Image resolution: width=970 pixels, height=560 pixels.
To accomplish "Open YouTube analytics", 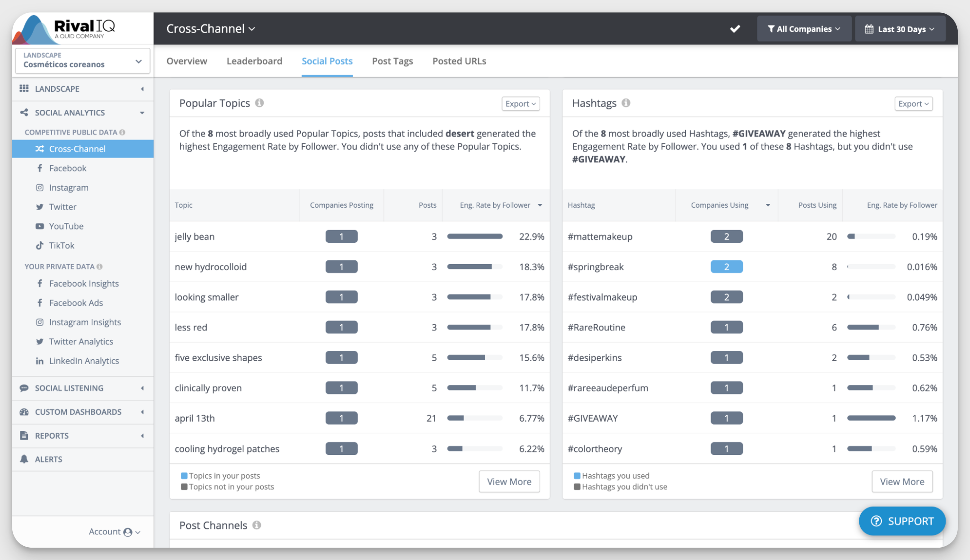I will 66,226.
